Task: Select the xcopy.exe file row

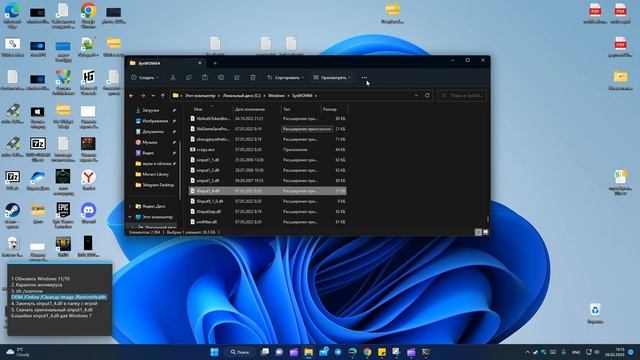Action: 267,149
